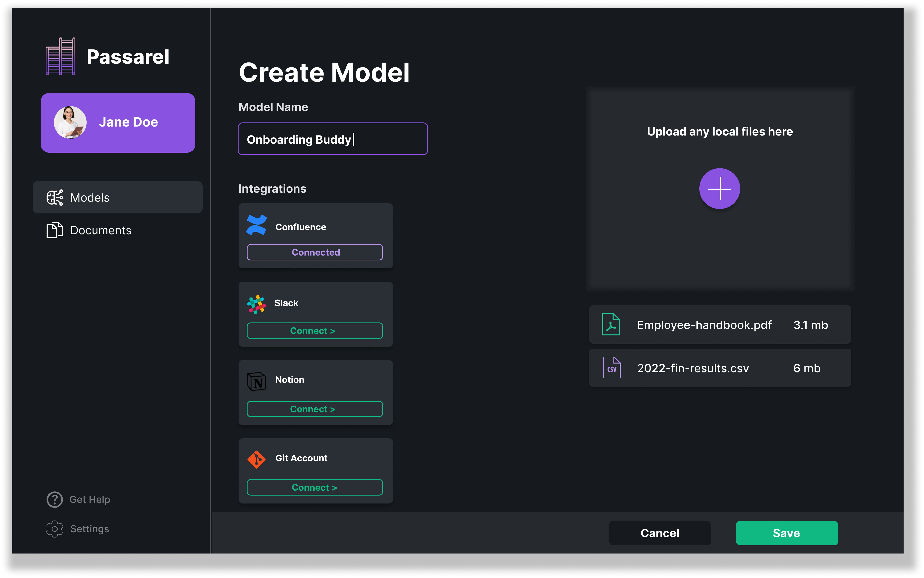The image size is (924, 578).
Task: Open Settings via the gear icon
Action: pyautogui.click(x=55, y=529)
